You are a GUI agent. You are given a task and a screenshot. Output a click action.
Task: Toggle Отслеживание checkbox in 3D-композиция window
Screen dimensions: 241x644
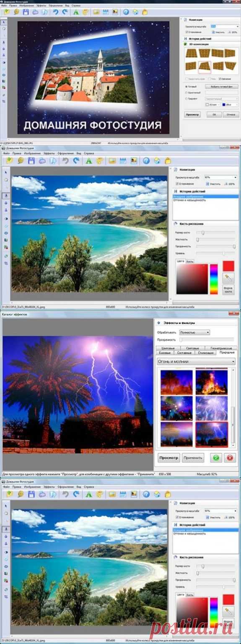187,31
